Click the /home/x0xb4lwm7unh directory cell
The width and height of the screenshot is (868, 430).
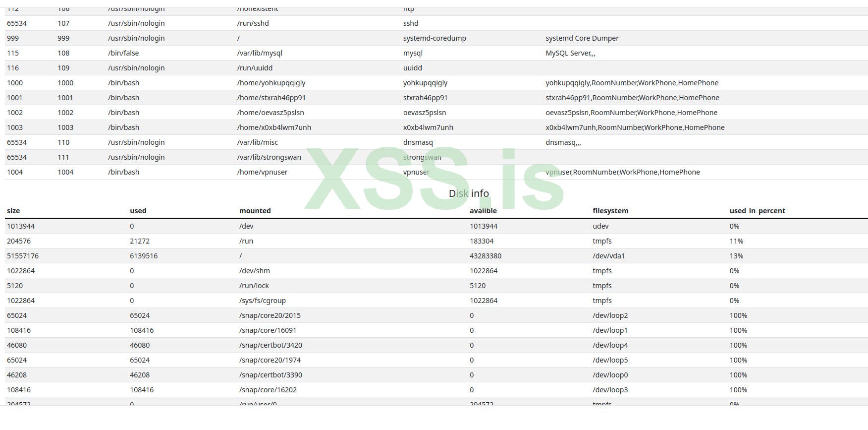click(274, 127)
